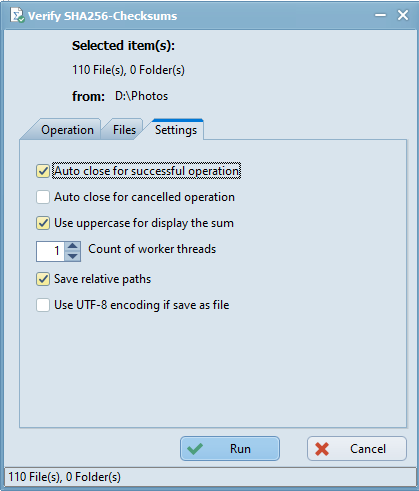Click the Cancel button
419x491 pixels.
point(357,449)
